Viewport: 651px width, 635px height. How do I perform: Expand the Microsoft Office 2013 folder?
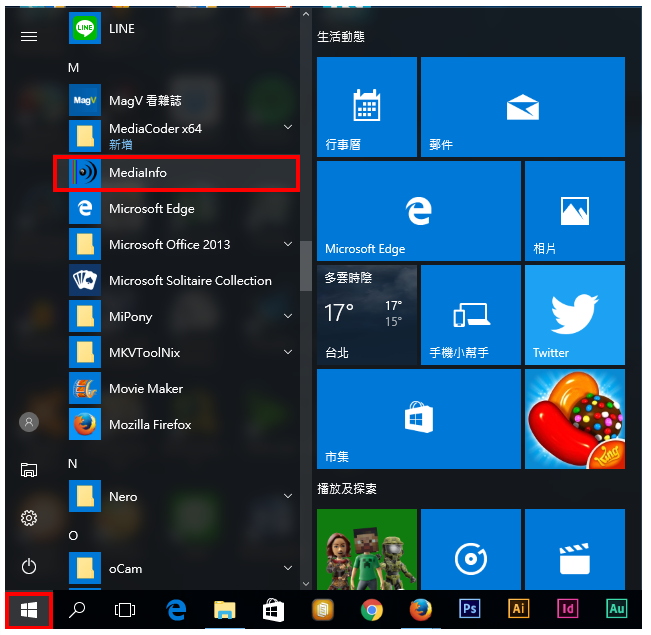[288, 244]
